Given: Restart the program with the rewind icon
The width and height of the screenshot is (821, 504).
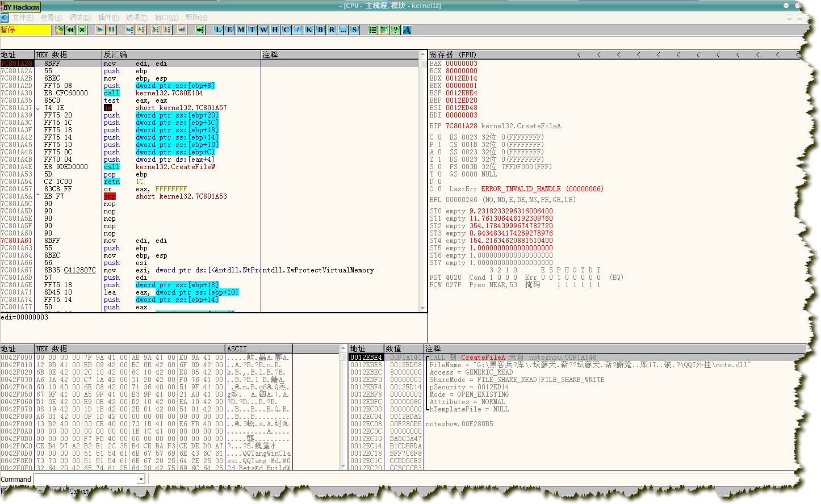Looking at the screenshot, I should (71, 30).
